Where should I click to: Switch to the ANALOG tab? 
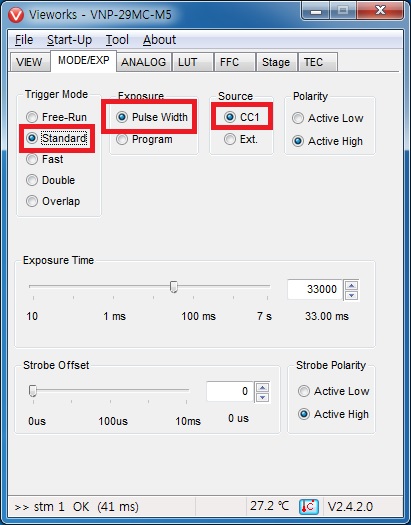144,62
